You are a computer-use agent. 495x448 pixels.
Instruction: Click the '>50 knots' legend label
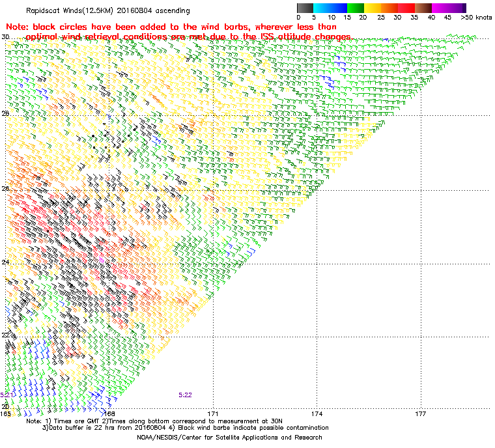476,18
